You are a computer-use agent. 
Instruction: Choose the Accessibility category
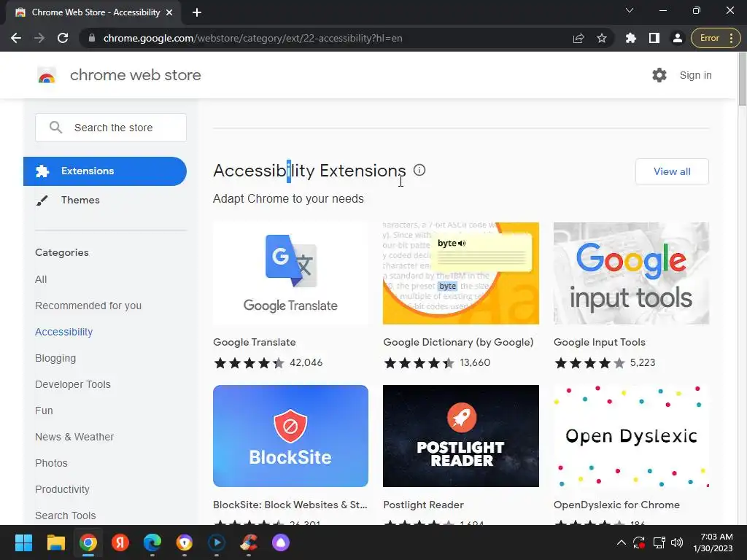64,332
